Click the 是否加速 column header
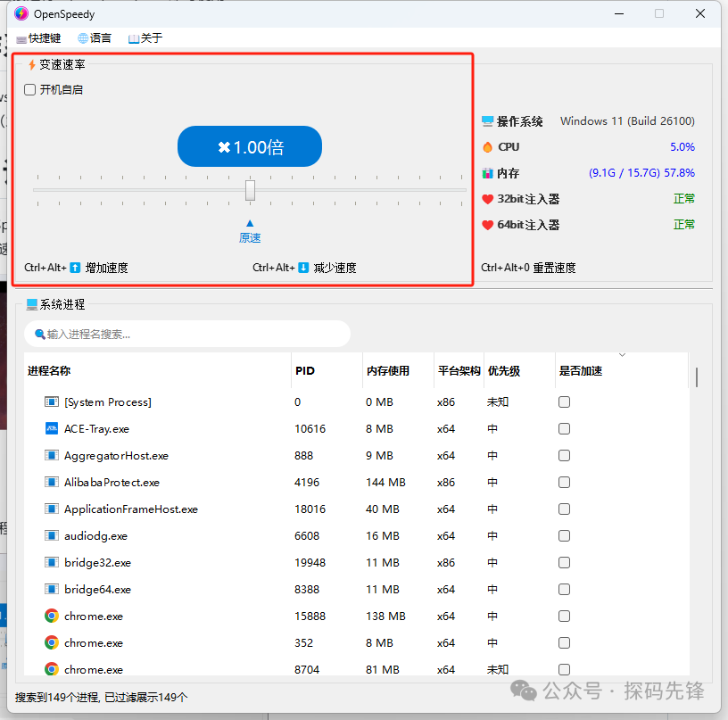Image resolution: width=728 pixels, height=720 pixels. [x=622, y=371]
